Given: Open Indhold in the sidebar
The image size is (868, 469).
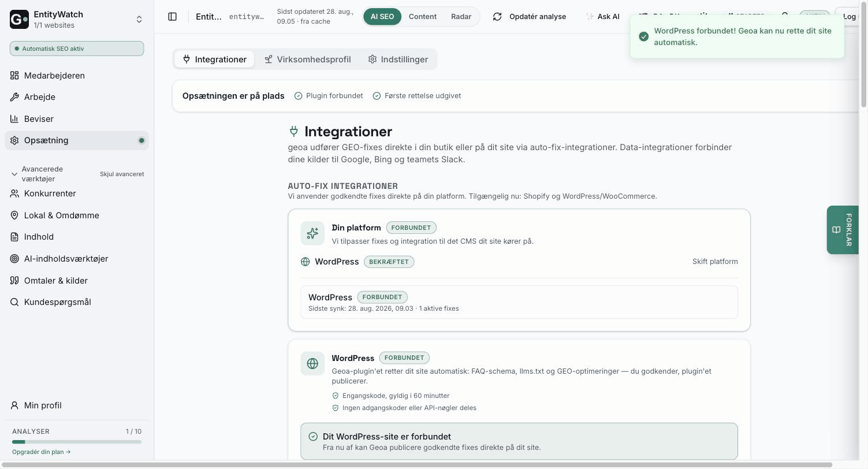Looking at the screenshot, I should pyautogui.click(x=77, y=237).
